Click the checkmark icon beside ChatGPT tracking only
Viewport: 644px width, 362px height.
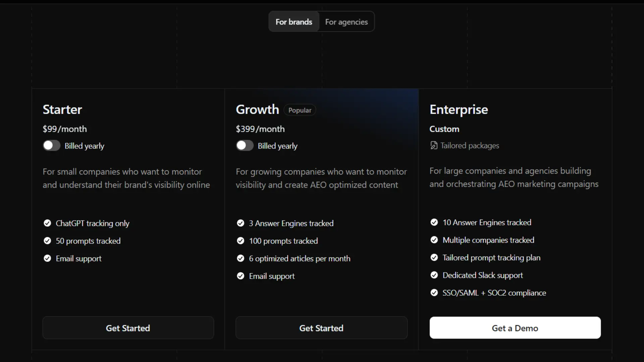47,223
